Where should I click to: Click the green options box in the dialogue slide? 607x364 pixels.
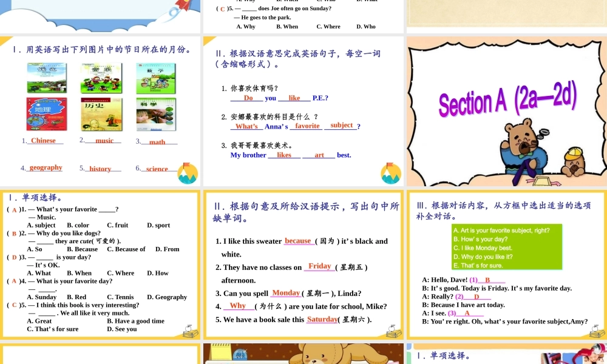507,247
